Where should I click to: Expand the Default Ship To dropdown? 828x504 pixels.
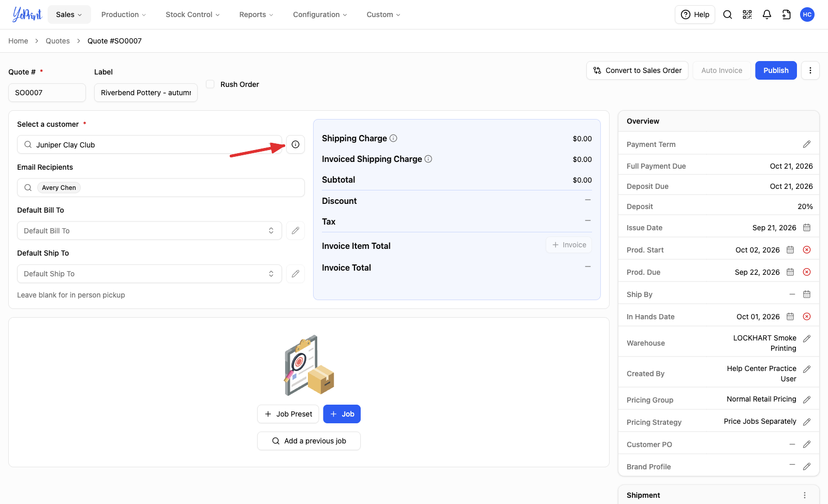click(150, 274)
